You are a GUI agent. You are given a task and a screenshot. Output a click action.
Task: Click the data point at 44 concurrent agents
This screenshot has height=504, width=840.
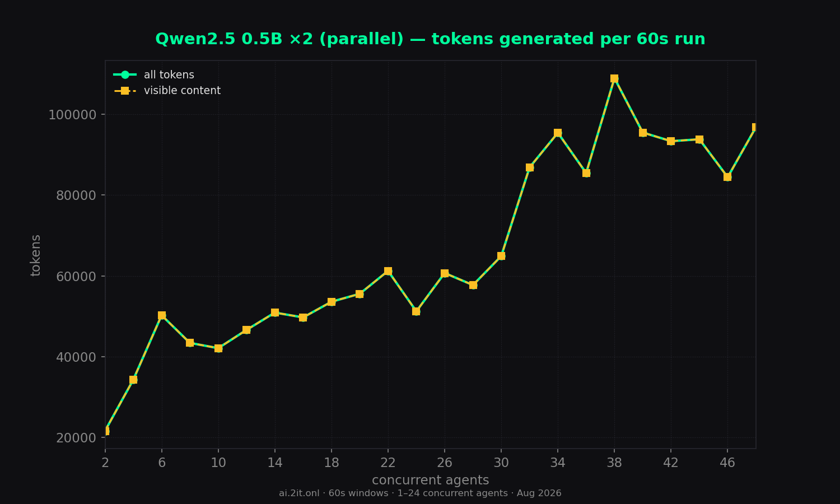[699, 139]
